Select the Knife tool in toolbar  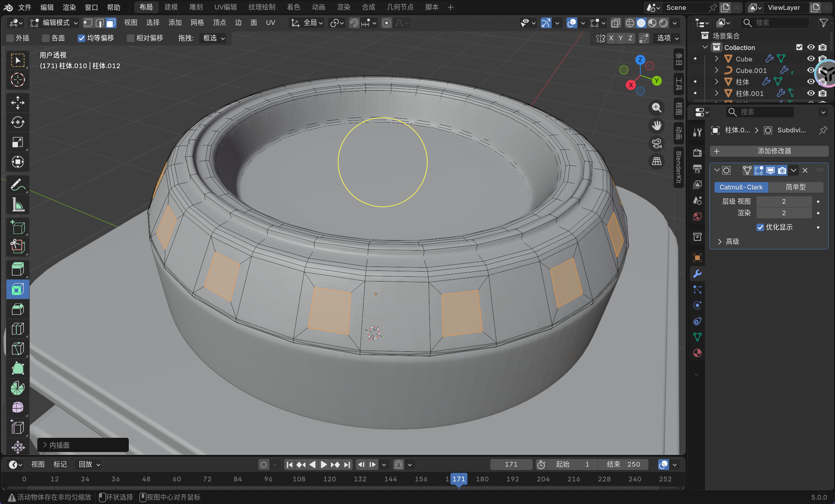click(17, 349)
